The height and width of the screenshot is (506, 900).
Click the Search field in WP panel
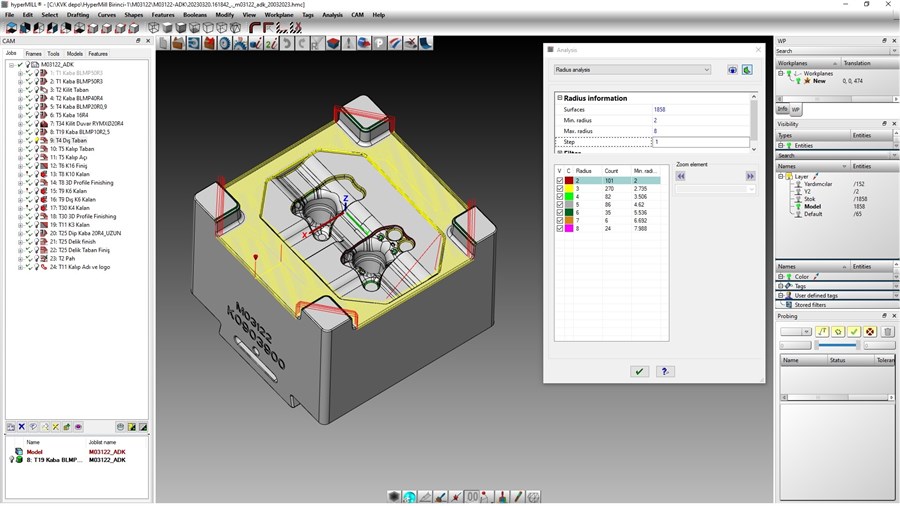pos(834,51)
